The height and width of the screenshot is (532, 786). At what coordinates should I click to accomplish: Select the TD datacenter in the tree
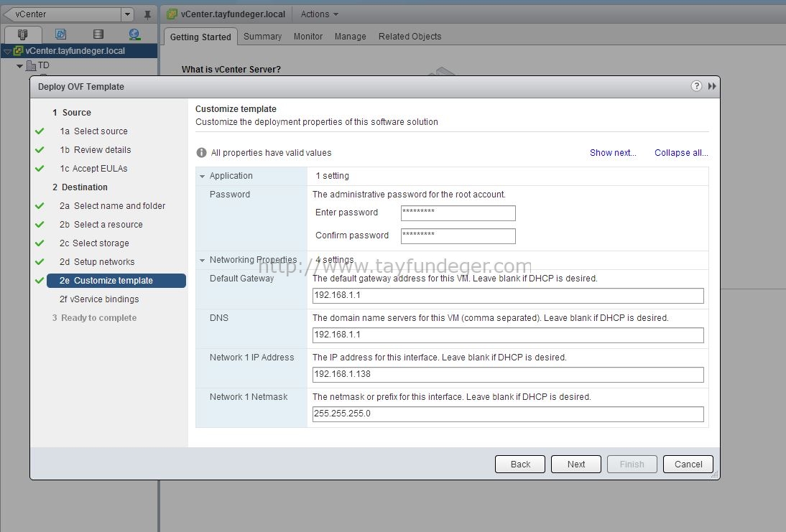(44, 65)
